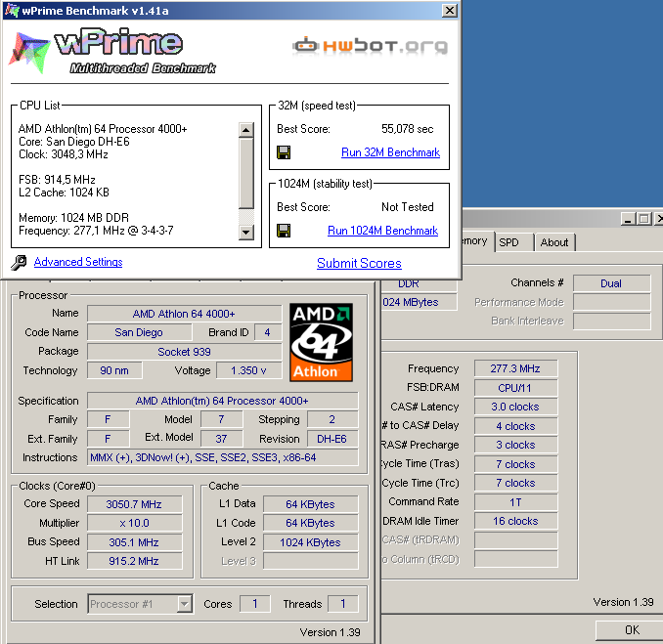Switch to the About tab in CPU-Z
The height and width of the screenshot is (644, 663).
[x=553, y=242]
